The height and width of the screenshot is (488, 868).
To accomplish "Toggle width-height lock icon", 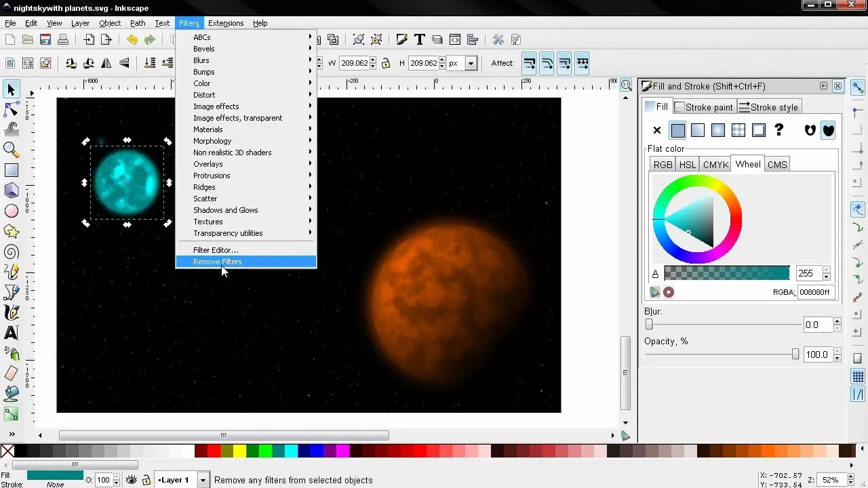I will tap(386, 63).
